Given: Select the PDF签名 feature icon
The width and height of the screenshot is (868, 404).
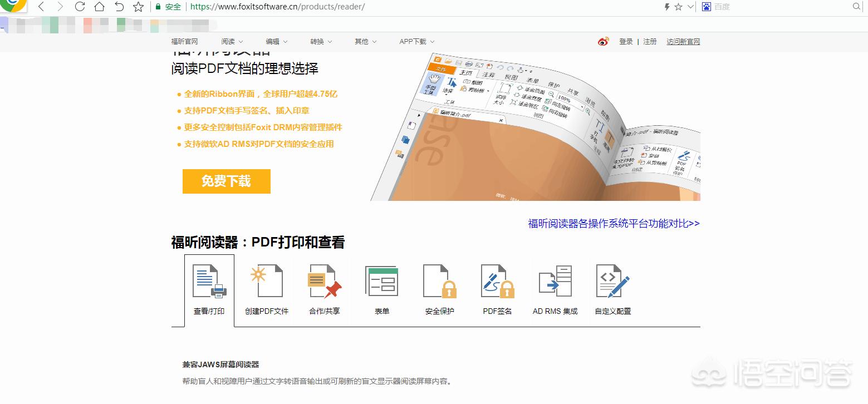Looking at the screenshot, I should point(497,281).
